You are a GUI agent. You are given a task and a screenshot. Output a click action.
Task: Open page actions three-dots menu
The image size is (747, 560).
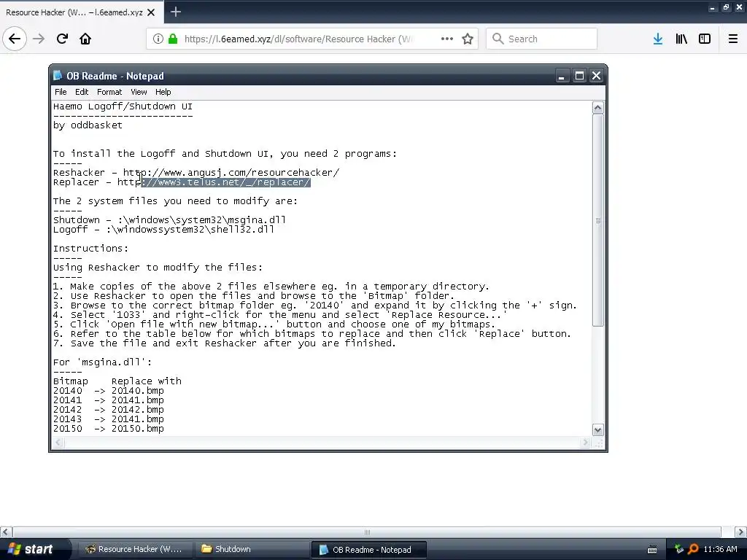(447, 39)
